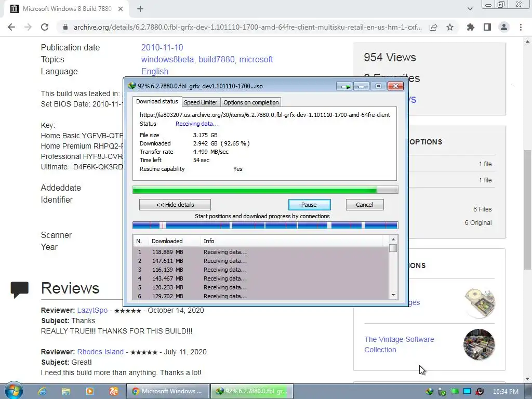The width and height of the screenshot is (532, 399).
Task: Click the Downloaded column header
Action: pos(175,241)
